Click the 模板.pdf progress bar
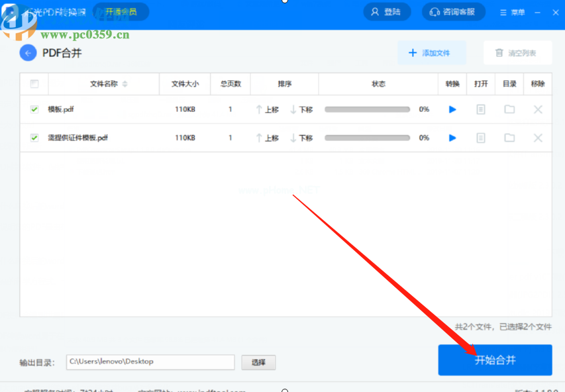This screenshot has height=392, width=565. point(368,109)
